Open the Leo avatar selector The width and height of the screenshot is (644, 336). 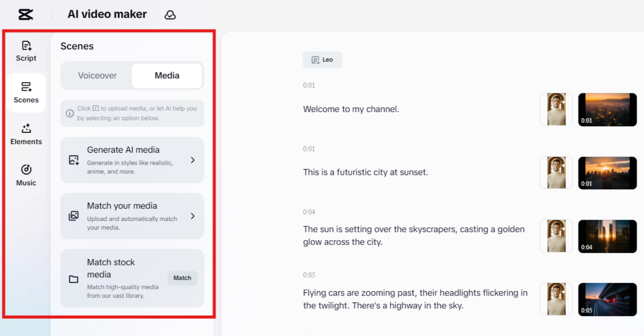(x=322, y=59)
